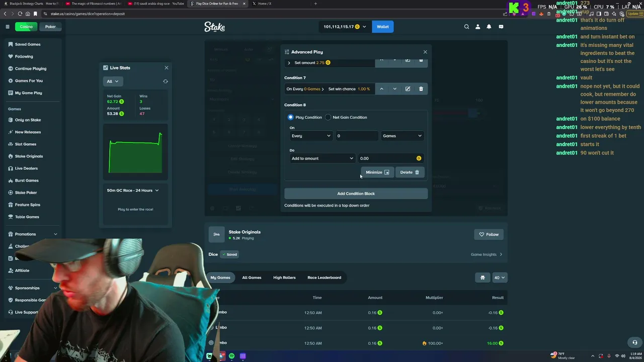
Task: Go back in browser history
Action: point(6,14)
